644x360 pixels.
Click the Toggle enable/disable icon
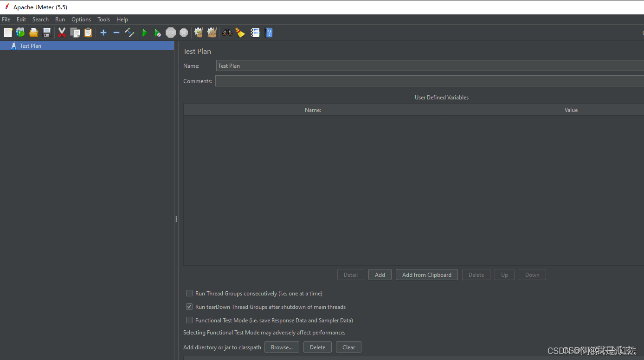(129, 33)
